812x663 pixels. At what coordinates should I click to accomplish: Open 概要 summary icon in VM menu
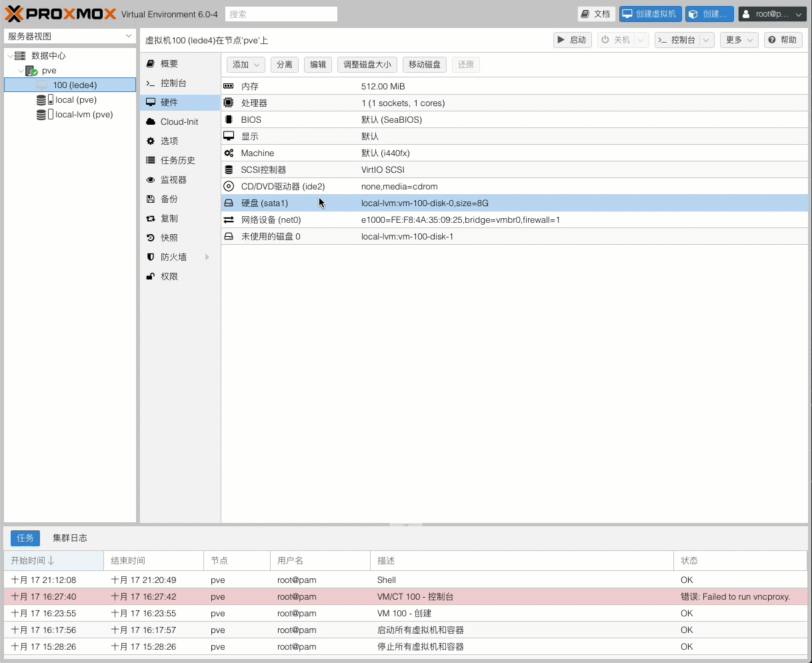click(x=151, y=63)
